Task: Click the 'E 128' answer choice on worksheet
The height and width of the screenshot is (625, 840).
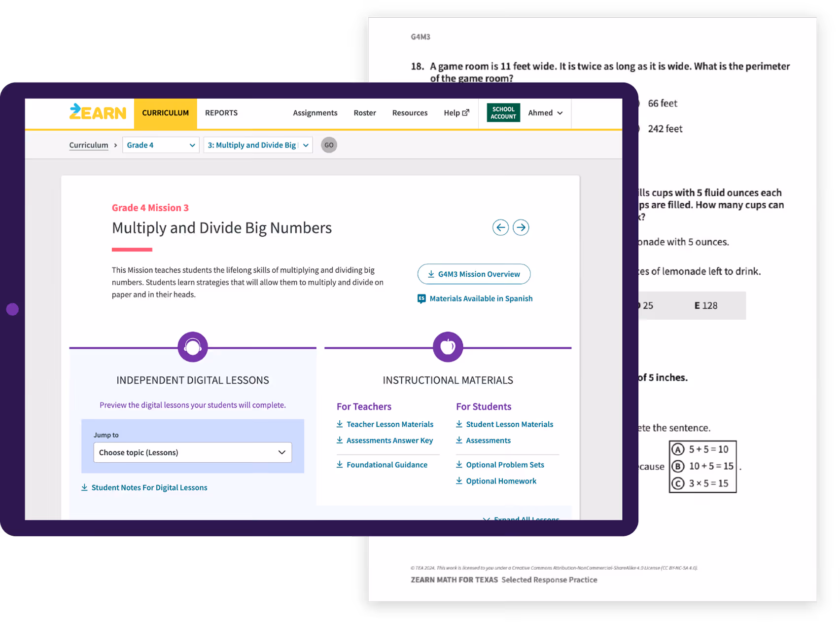Action: pyautogui.click(x=705, y=306)
